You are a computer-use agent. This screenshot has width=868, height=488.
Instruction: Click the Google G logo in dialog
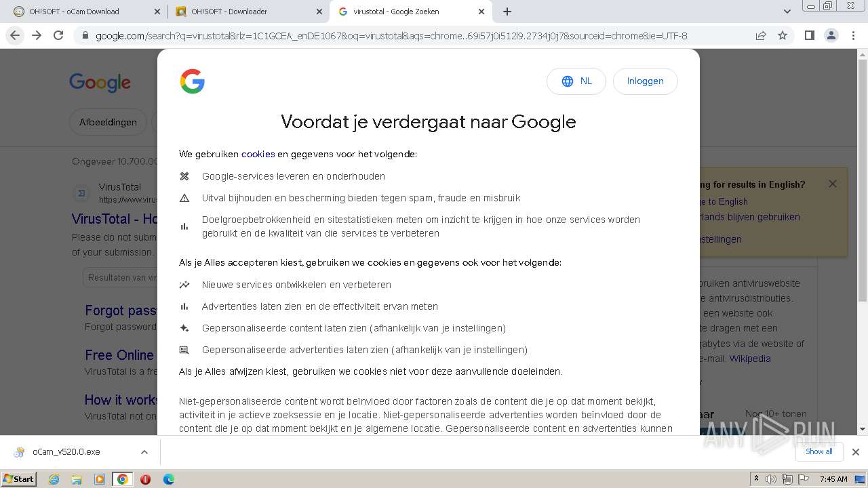(x=193, y=81)
